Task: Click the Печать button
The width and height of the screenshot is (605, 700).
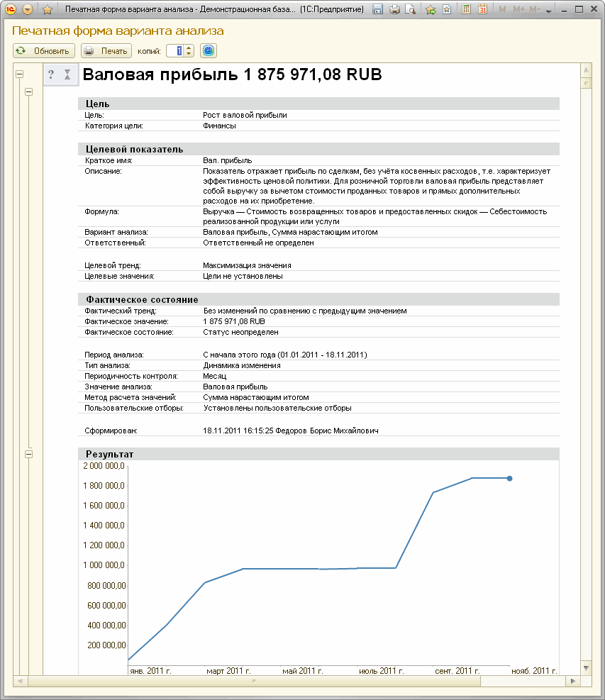Action: tap(106, 50)
